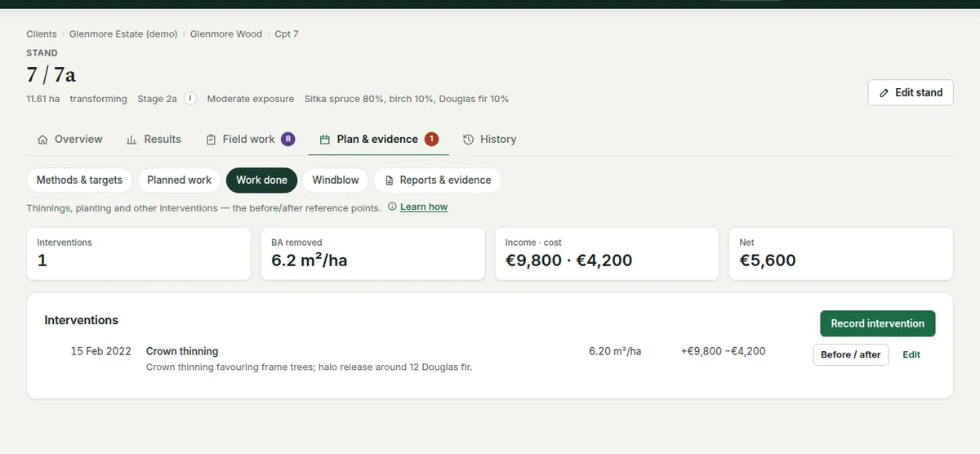Open the Reports & evidence pill
The height and width of the screenshot is (454, 980).
(438, 180)
